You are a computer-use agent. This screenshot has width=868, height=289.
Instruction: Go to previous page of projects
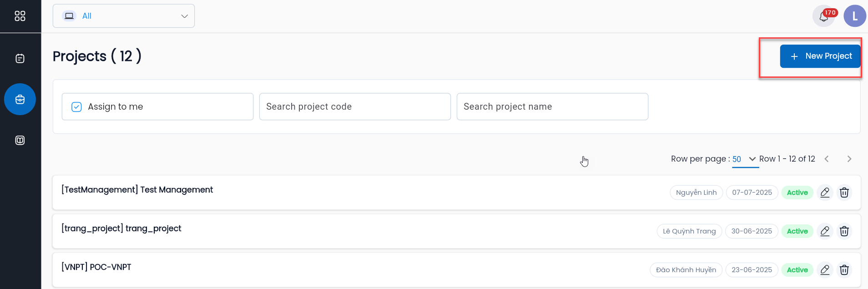point(827,159)
